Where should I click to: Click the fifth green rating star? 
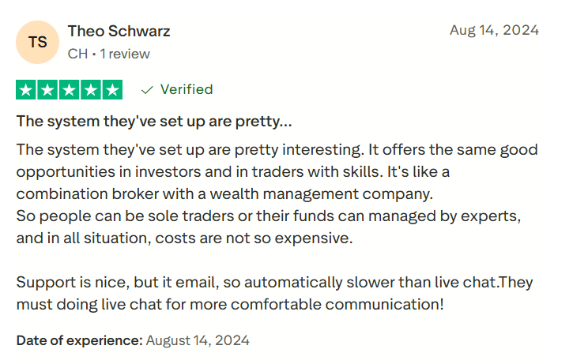point(112,90)
